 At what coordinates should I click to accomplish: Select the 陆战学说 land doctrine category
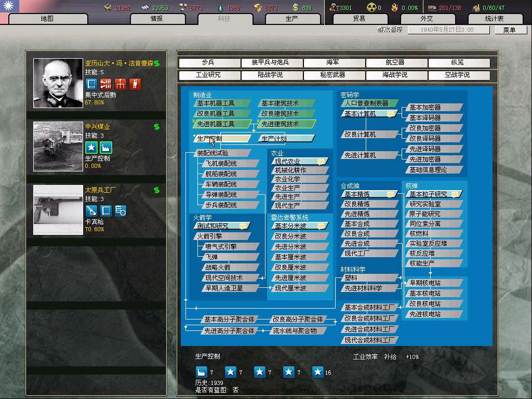pos(271,75)
